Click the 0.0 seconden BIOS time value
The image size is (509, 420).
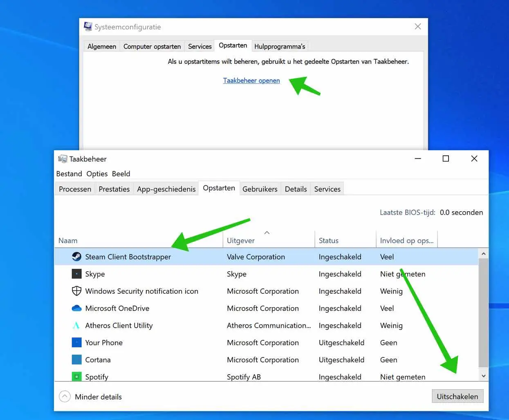[x=461, y=212]
